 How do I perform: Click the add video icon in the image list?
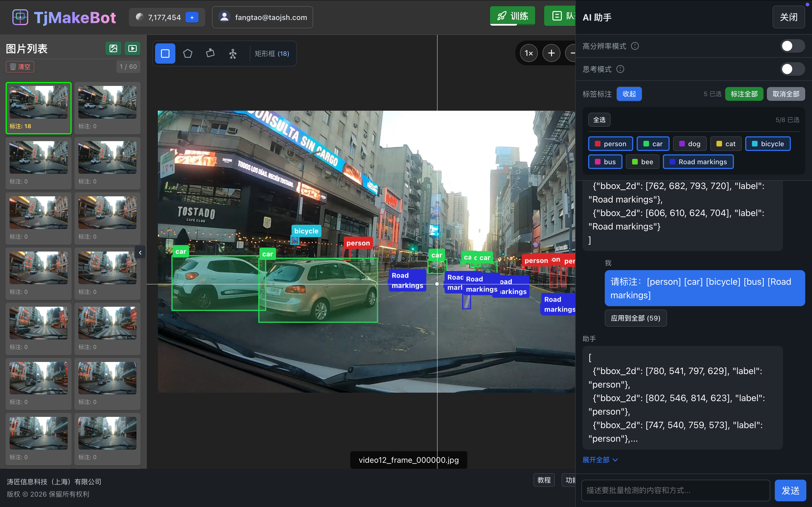(x=133, y=49)
